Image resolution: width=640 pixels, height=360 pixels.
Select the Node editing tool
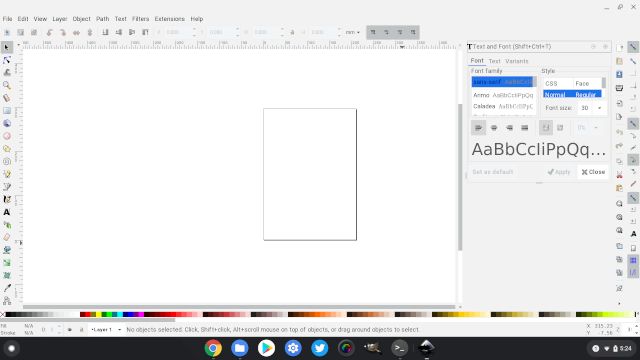(x=7, y=60)
